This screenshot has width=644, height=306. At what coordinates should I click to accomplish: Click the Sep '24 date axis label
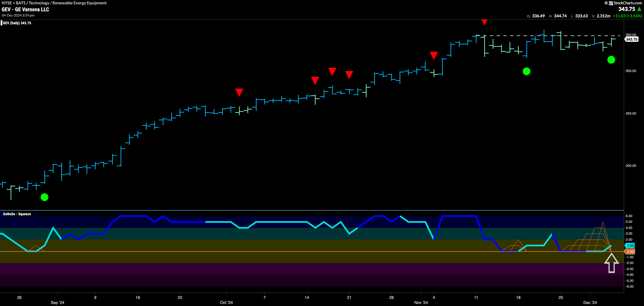58,302
